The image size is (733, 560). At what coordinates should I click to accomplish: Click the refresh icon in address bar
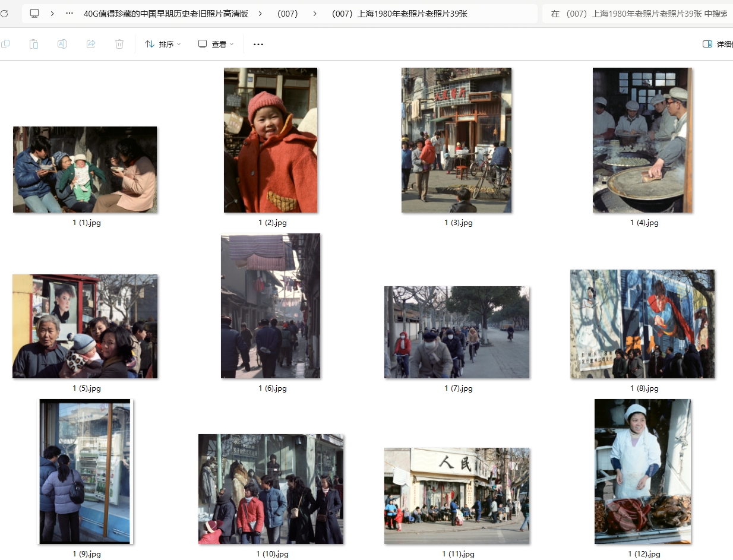tap(4, 13)
